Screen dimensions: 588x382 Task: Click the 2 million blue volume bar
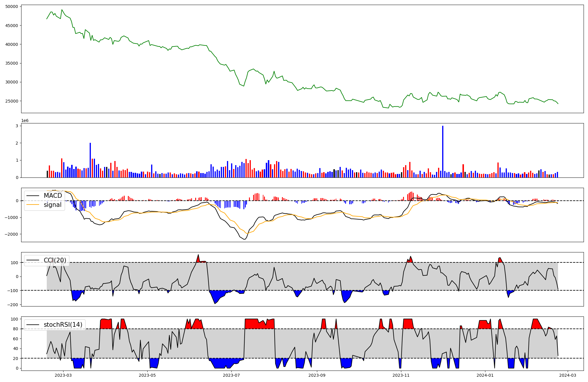point(90,160)
